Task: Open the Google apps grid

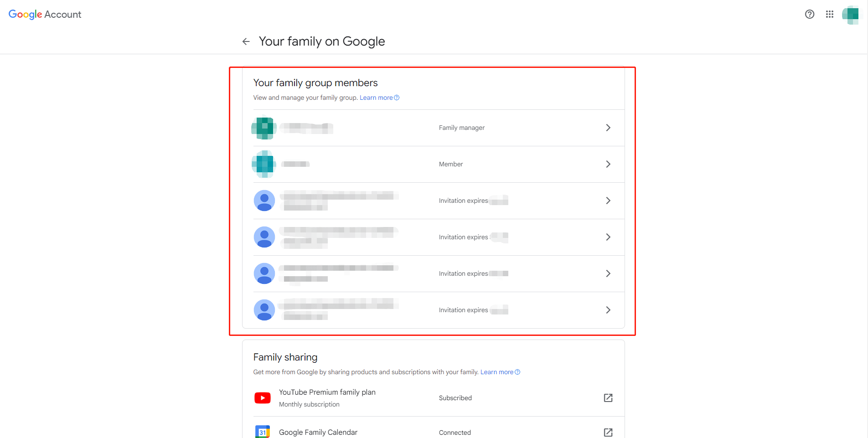Action: tap(830, 14)
